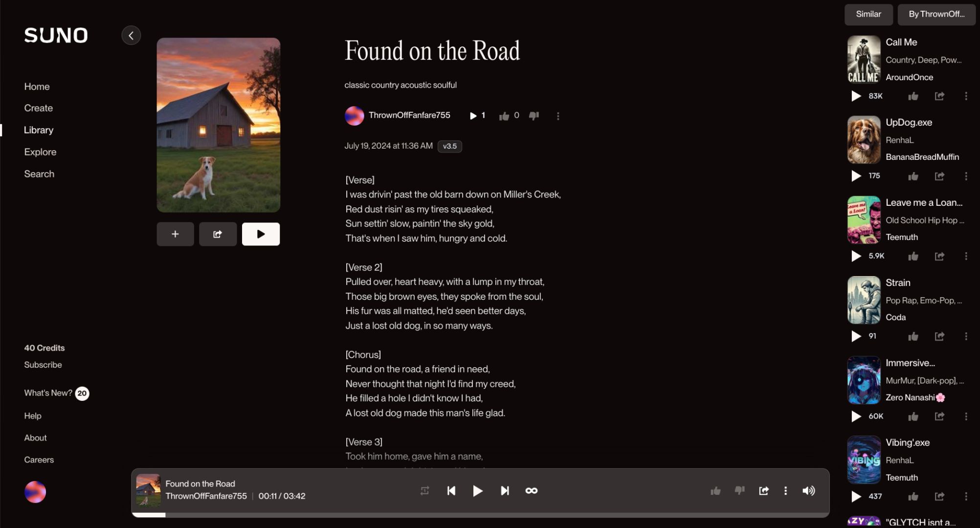Add the song with the plus button
Image resolution: width=980 pixels, height=528 pixels.
[175, 234]
